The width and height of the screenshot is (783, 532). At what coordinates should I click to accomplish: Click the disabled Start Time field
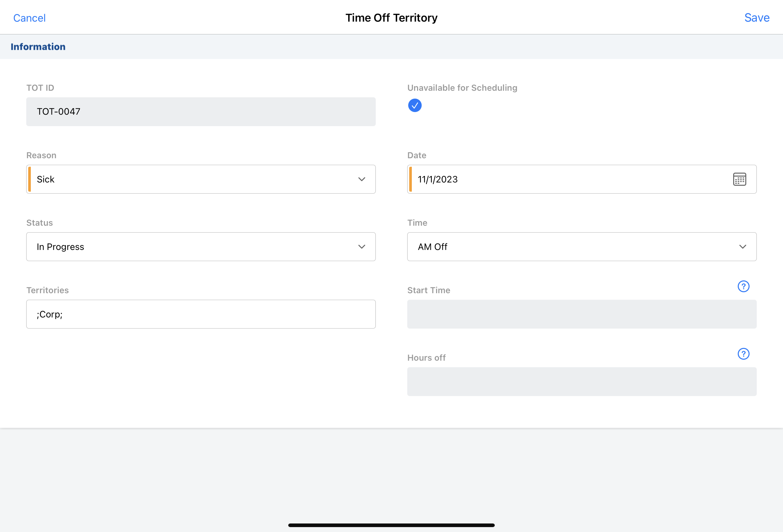[582, 314]
